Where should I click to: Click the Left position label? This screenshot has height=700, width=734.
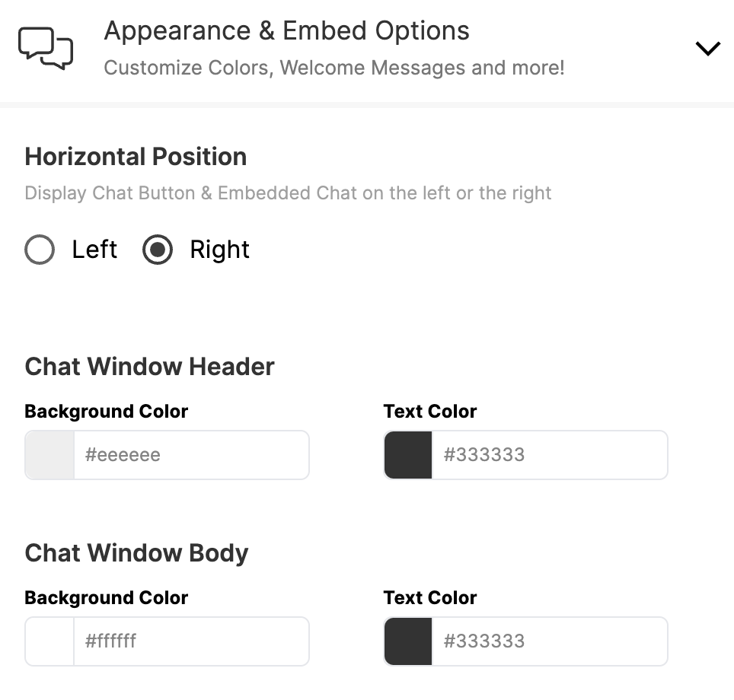click(x=94, y=249)
